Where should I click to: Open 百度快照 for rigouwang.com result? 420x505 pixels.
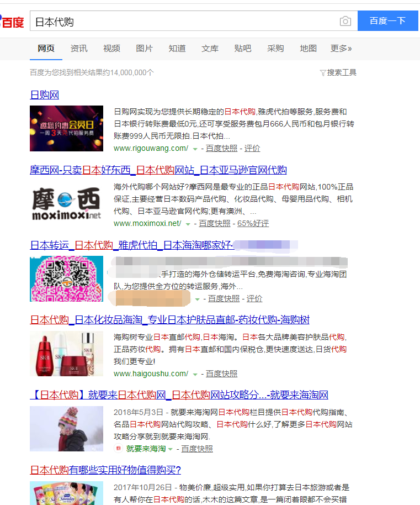point(221,148)
